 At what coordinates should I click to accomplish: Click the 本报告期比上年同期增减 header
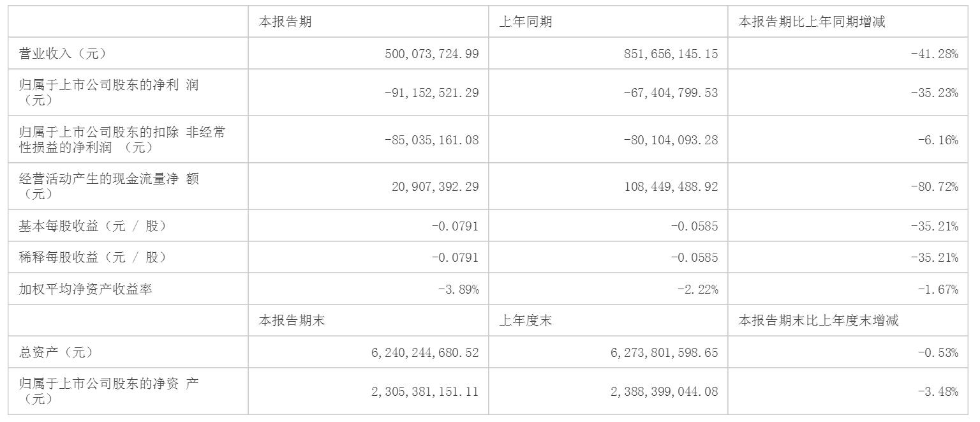coord(812,22)
